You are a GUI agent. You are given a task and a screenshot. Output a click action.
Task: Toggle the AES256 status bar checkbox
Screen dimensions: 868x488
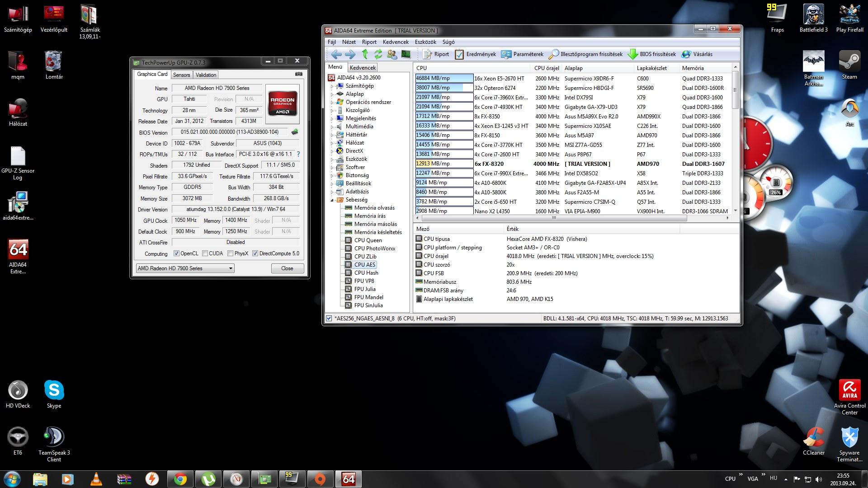[x=329, y=319]
